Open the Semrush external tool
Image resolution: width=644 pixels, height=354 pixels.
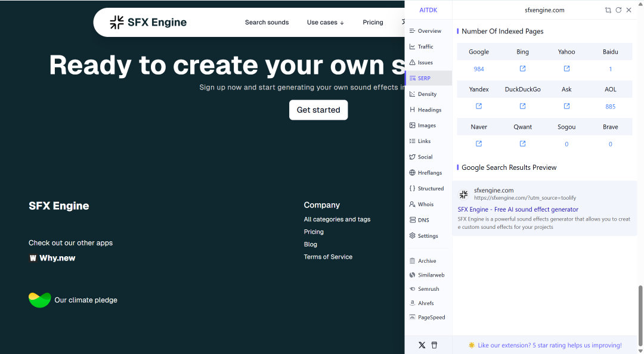[428, 288]
